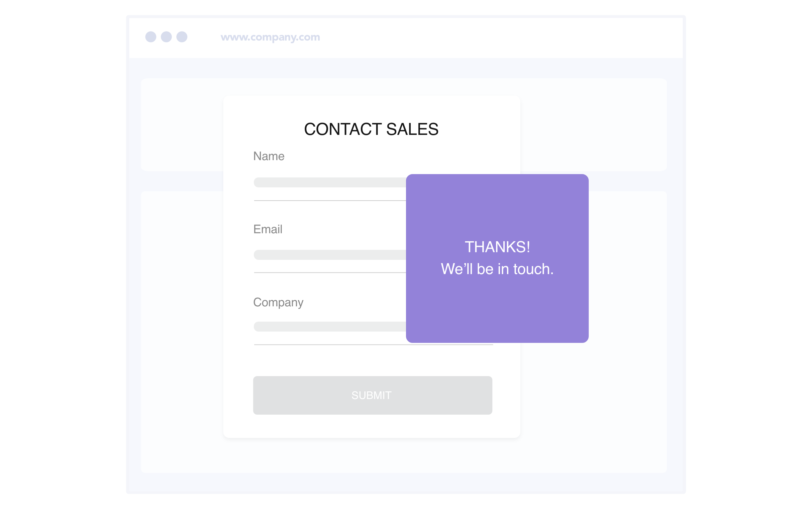
Task: Click the middle browser window dot
Action: 166,37
